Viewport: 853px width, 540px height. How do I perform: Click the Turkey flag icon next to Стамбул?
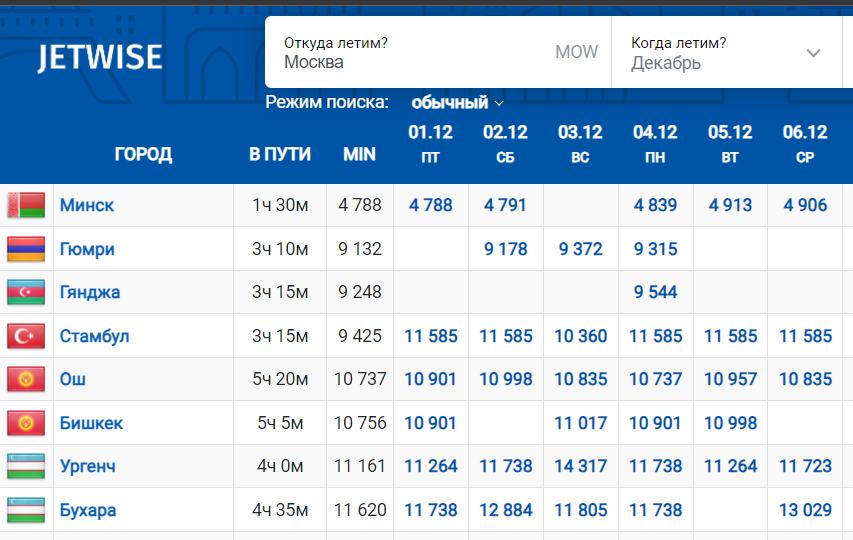click(26, 336)
